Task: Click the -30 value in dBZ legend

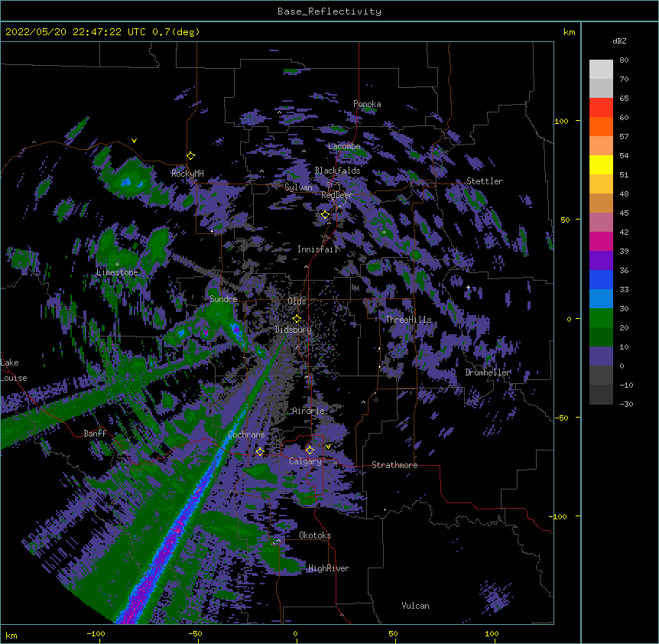Action: click(x=626, y=405)
